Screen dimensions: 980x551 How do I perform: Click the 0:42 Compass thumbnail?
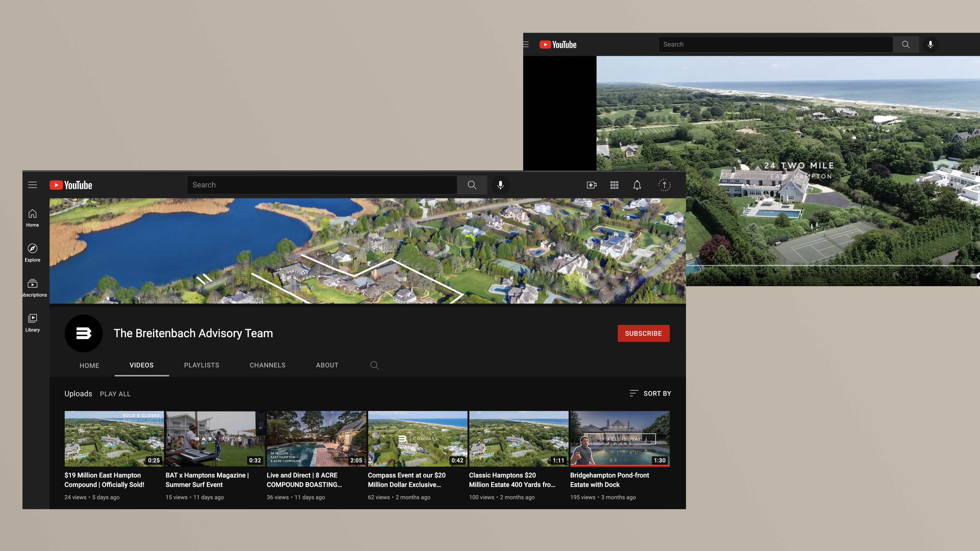(418, 439)
